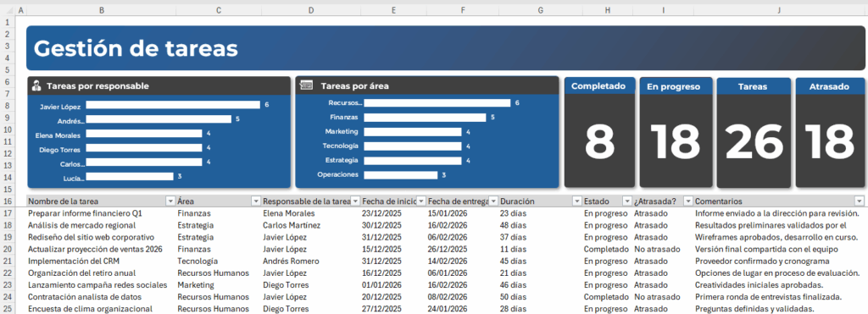Click the card icon beside Tareas por área
This screenshot has height=314, width=868.
[x=306, y=85]
